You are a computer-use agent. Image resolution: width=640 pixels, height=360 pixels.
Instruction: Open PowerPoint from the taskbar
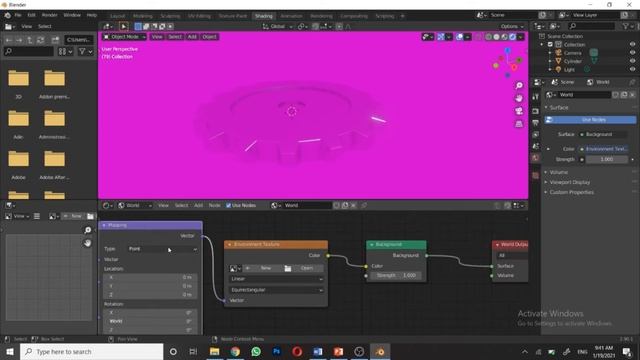[x=338, y=351]
